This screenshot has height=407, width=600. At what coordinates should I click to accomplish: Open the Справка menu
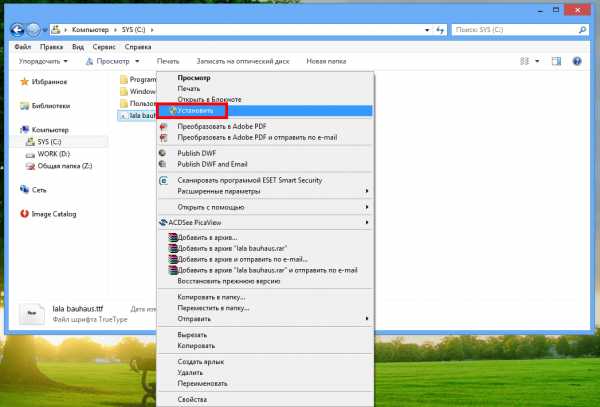[x=138, y=47]
